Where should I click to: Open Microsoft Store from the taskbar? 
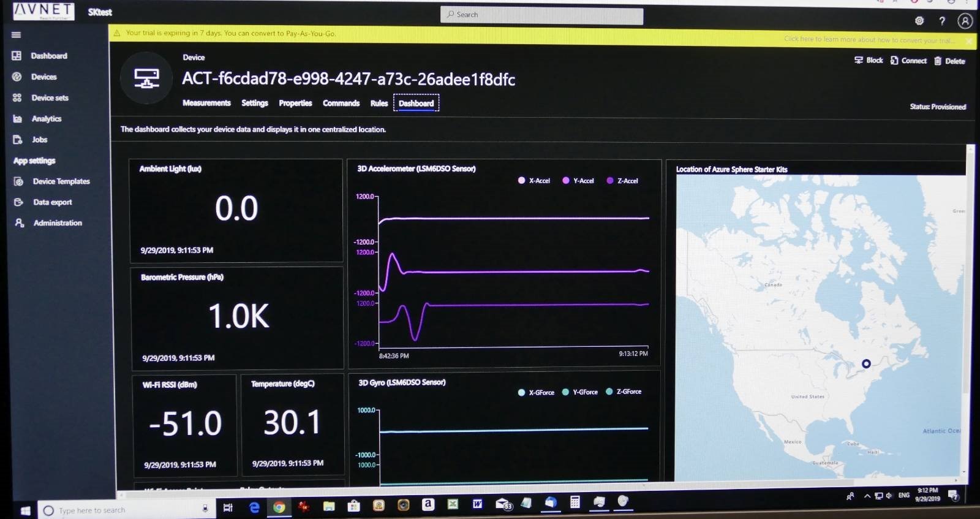(353, 506)
